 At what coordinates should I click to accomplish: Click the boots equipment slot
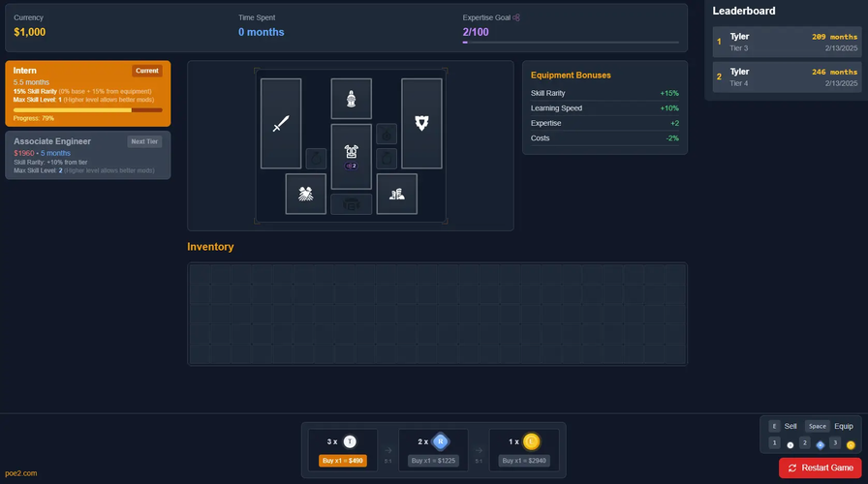396,194
